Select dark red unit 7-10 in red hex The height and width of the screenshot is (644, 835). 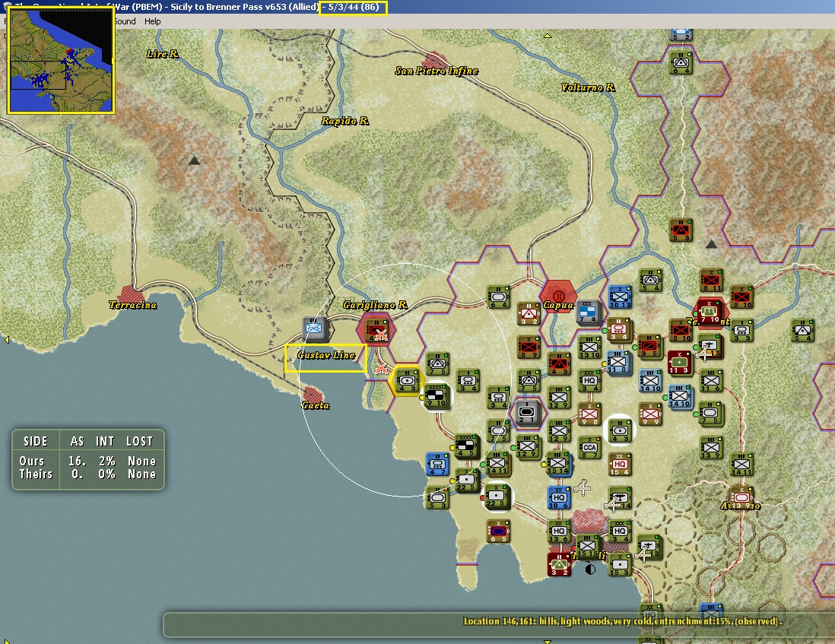[x=710, y=312]
